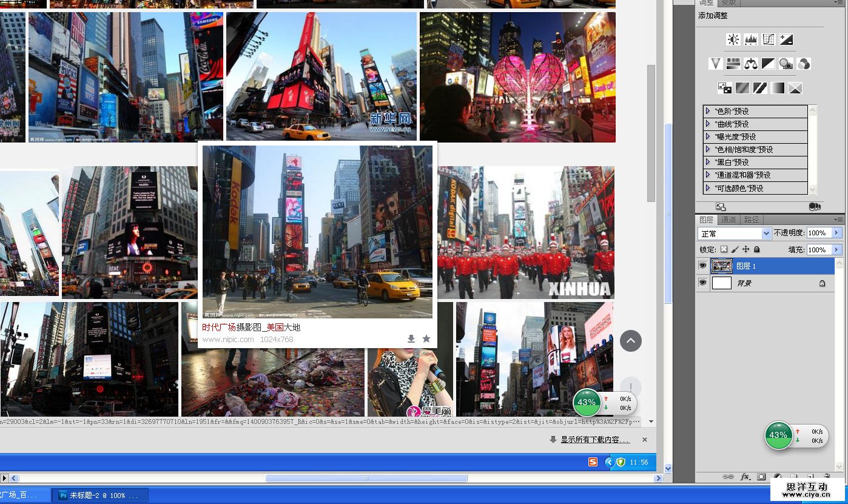Switch to the 通道 tab

click(729, 220)
